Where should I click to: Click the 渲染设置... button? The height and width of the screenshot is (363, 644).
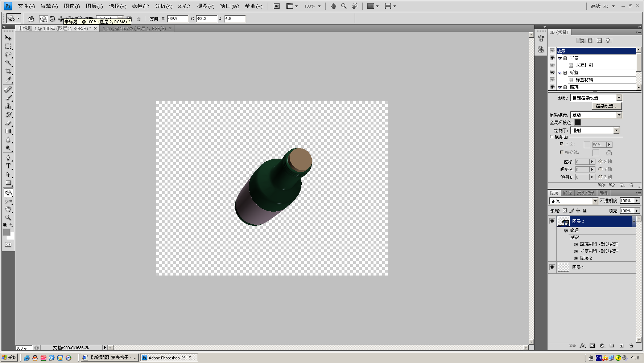pos(607,106)
